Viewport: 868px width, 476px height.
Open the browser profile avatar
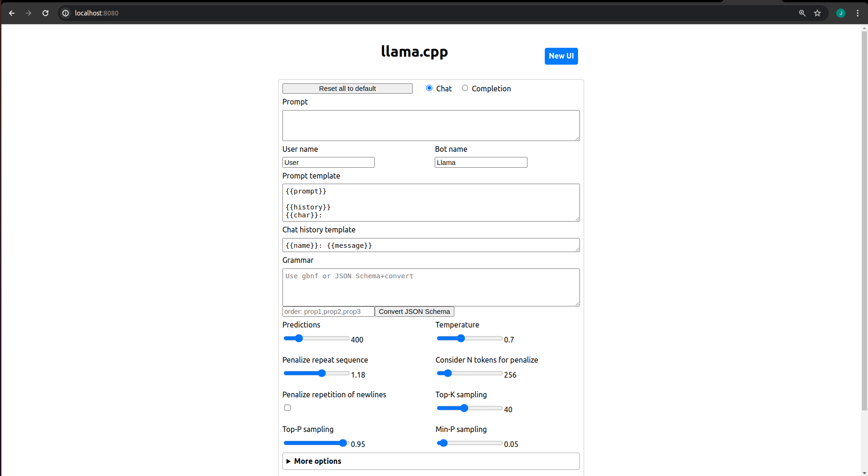(840, 13)
